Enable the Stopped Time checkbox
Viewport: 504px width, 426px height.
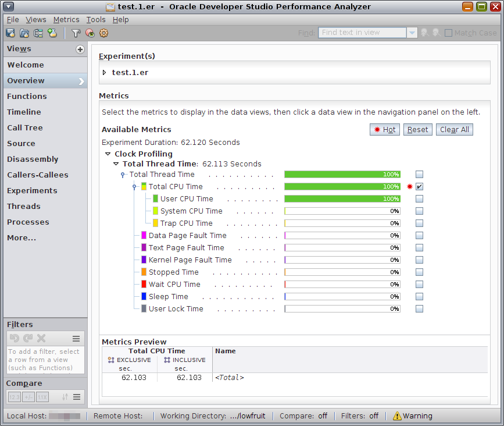tap(419, 272)
